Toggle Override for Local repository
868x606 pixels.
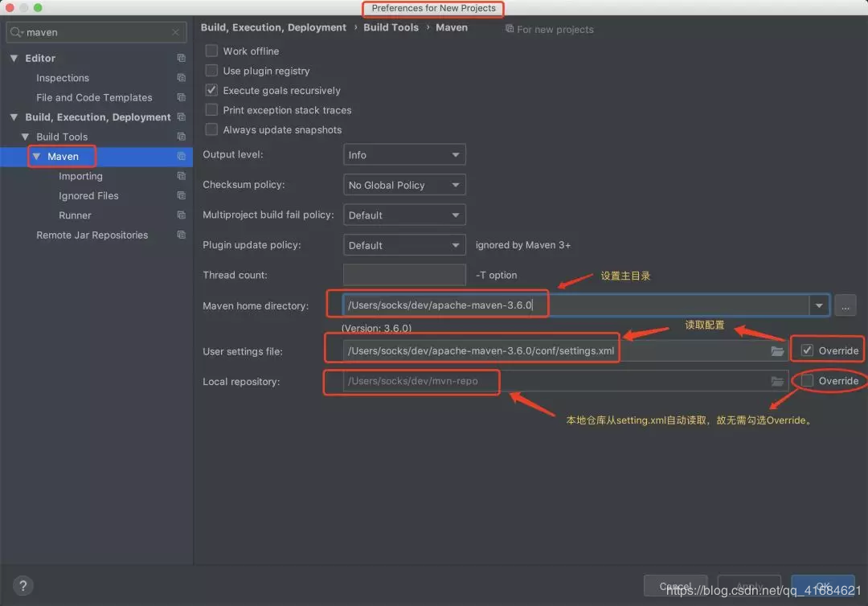pos(807,381)
